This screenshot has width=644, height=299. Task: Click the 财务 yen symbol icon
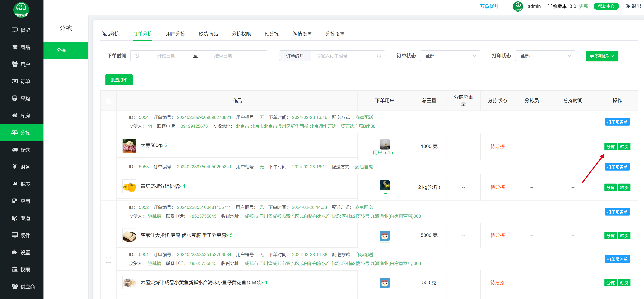tap(15, 167)
